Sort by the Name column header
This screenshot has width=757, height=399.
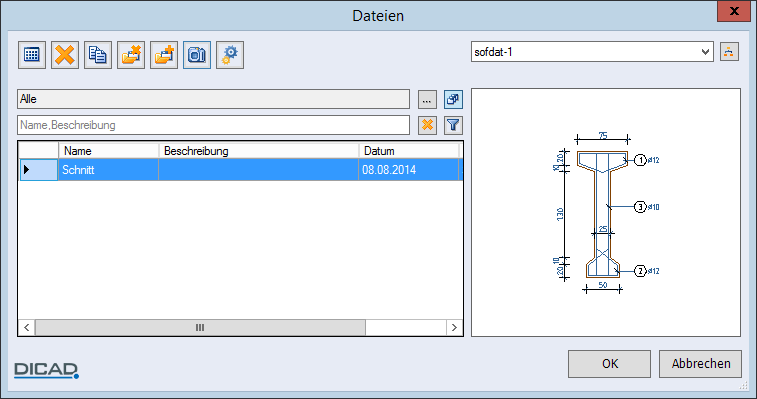109,151
